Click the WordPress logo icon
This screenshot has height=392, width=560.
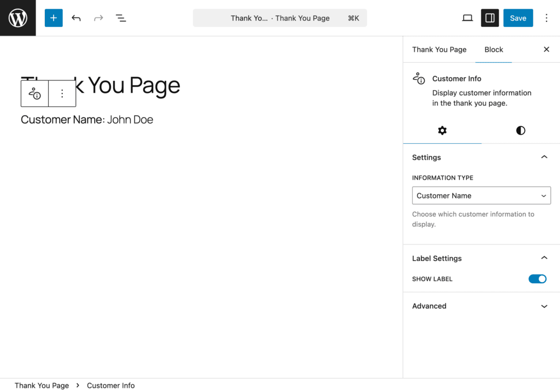(17, 18)
